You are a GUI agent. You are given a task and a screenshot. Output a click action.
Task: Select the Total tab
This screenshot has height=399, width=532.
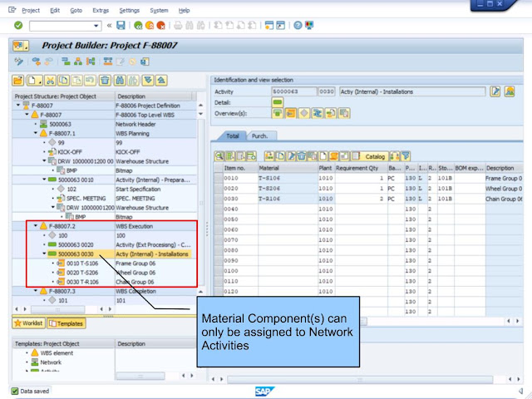[233, 136]
